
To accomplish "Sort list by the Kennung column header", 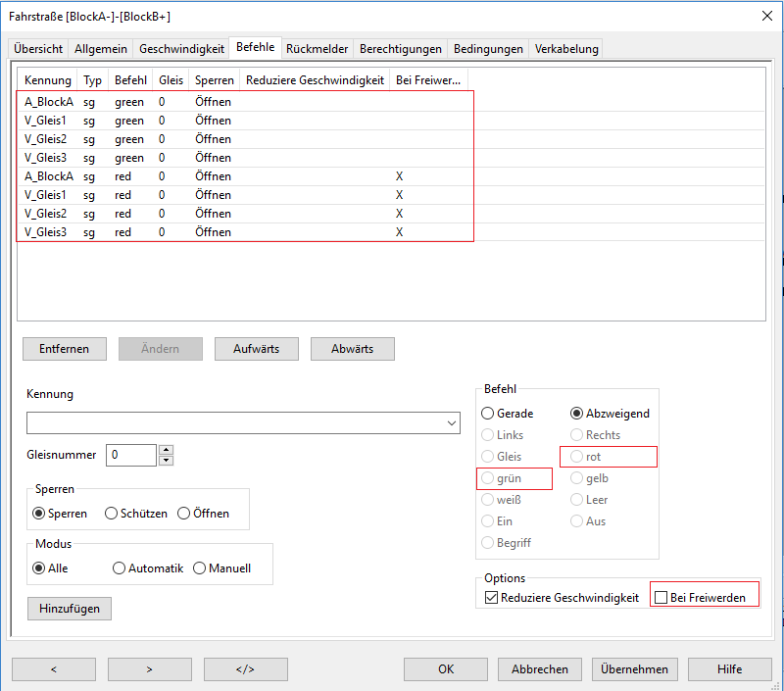I will (48, 80).
